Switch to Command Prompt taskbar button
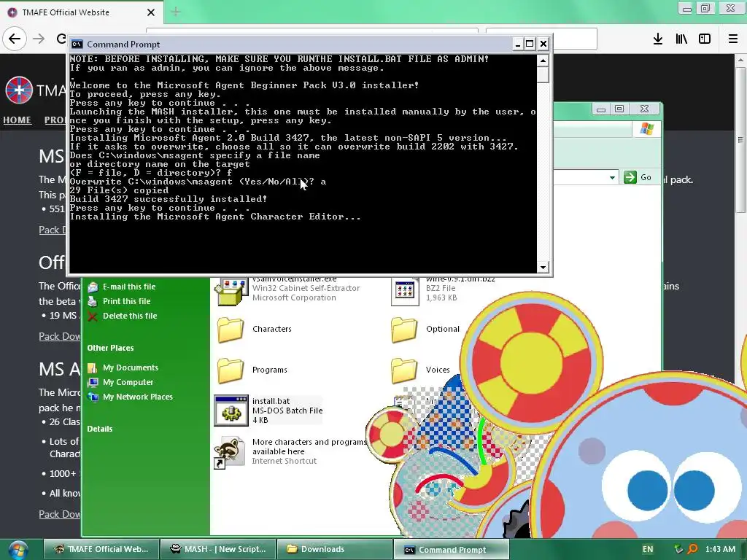 tap(452, 550)
